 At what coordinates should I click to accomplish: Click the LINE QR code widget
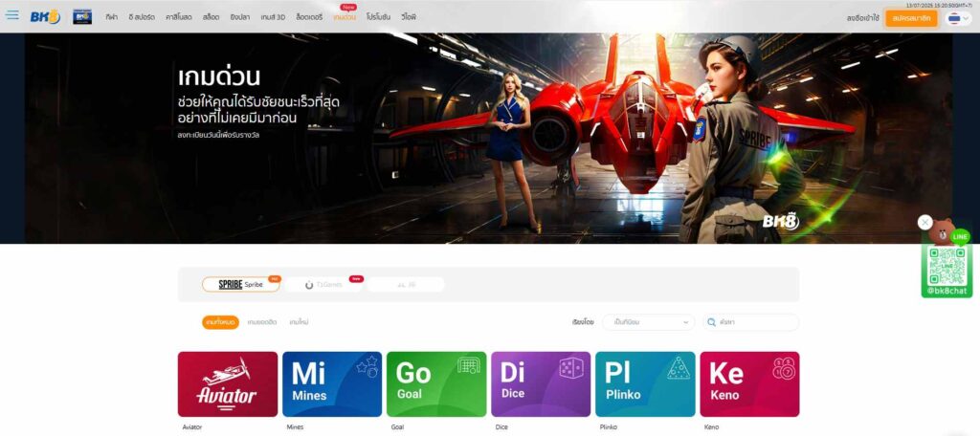click(x=947, y=265)
